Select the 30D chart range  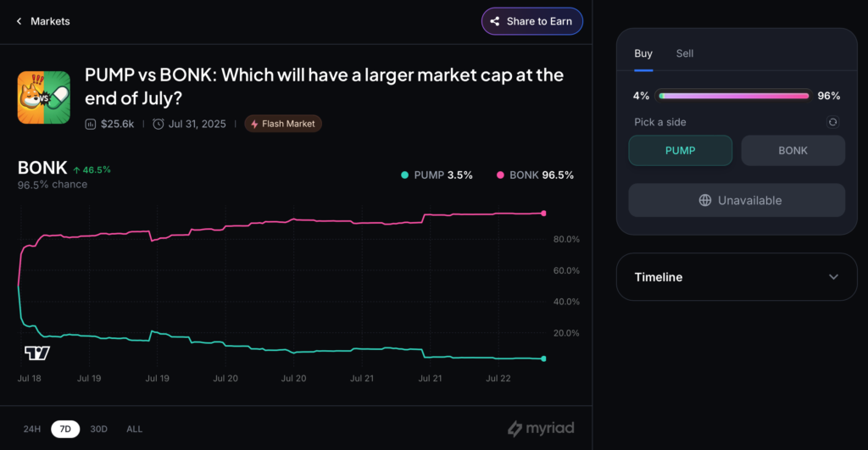click(98, 429)
